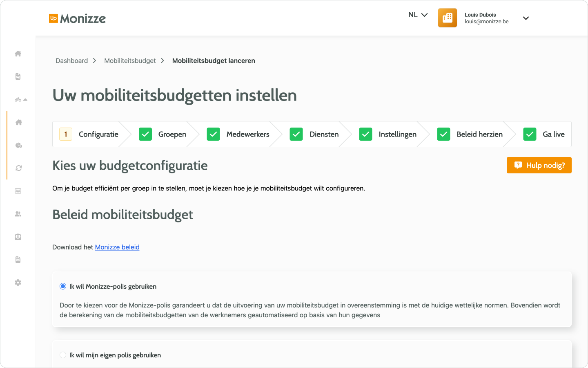Expand the Louis Dubois account menu chevron
Screen dimensions: 588x368
pyautogui.click(x=526, y=18)
